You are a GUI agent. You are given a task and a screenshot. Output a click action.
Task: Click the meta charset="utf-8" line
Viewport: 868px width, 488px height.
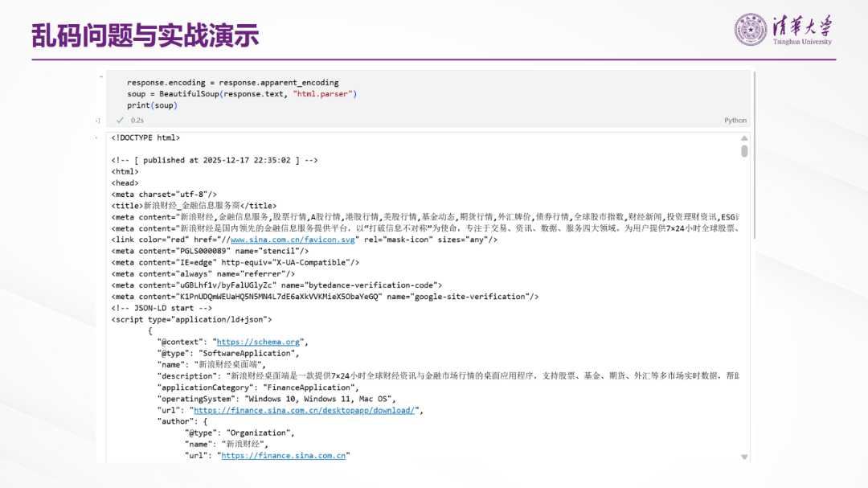[x=164, y=195]
